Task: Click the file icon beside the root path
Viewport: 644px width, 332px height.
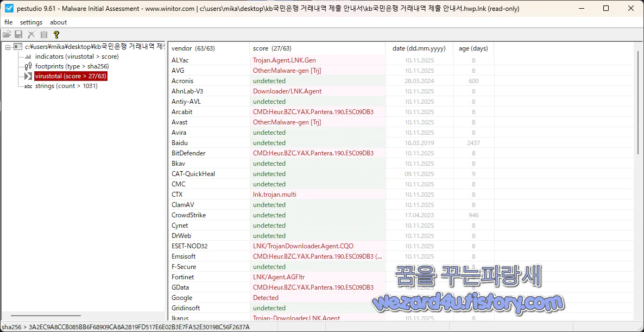Action: tap(18, 47)
